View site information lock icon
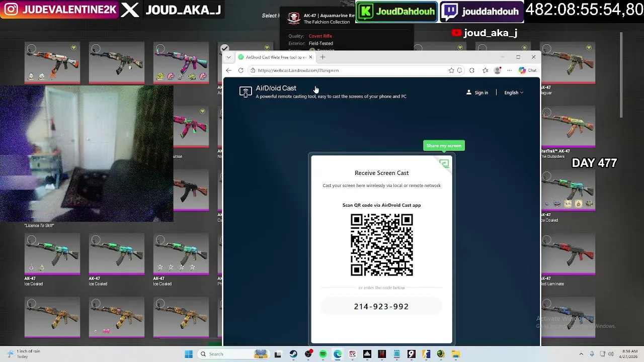The image size is (644, 362). tap(253, 70)
